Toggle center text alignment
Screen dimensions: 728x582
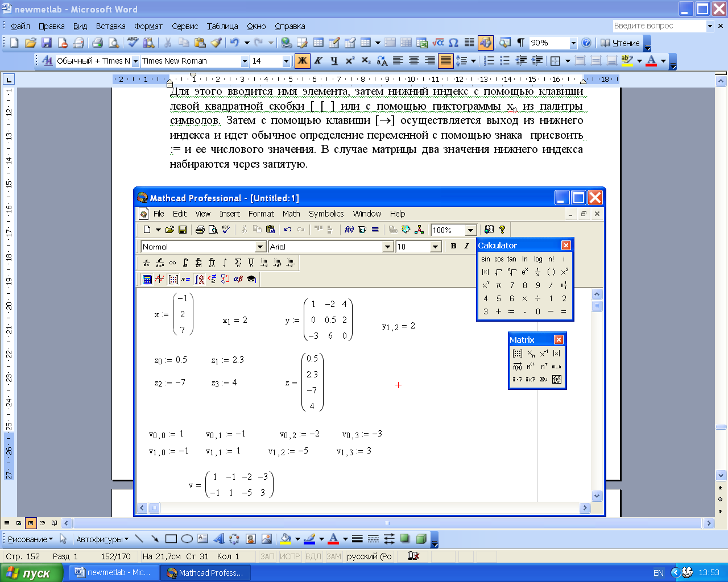coord(414,61)
